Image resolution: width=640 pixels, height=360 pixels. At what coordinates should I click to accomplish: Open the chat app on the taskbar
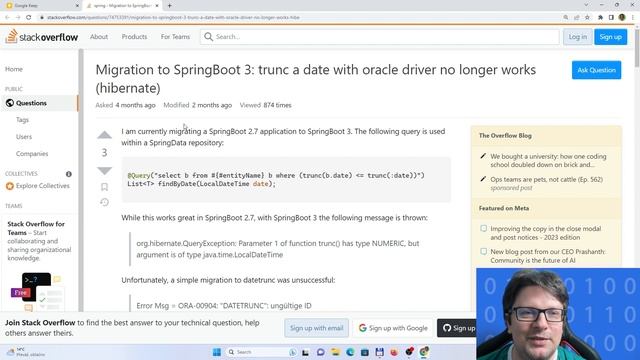coord(320,352)
